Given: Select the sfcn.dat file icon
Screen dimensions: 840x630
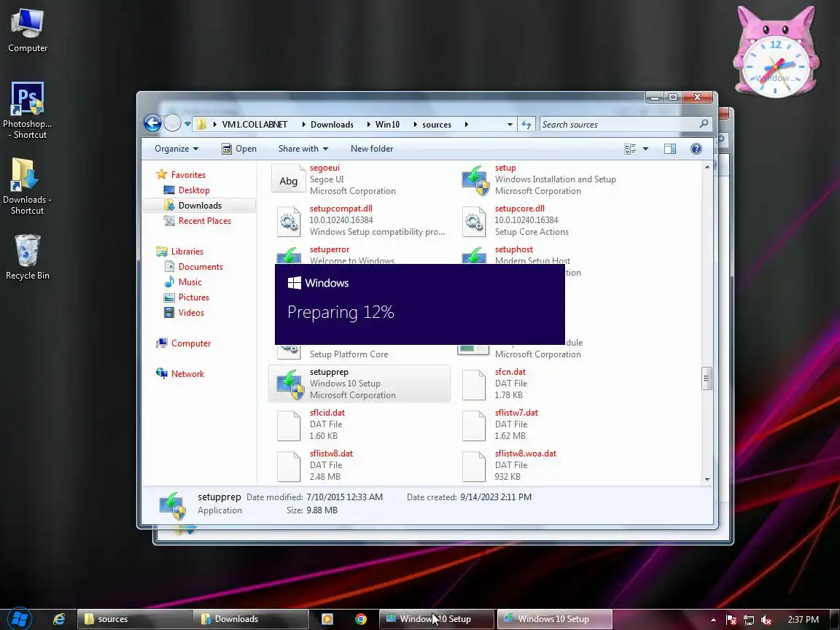Looking at the screenshot, I should tap(474, 384).
